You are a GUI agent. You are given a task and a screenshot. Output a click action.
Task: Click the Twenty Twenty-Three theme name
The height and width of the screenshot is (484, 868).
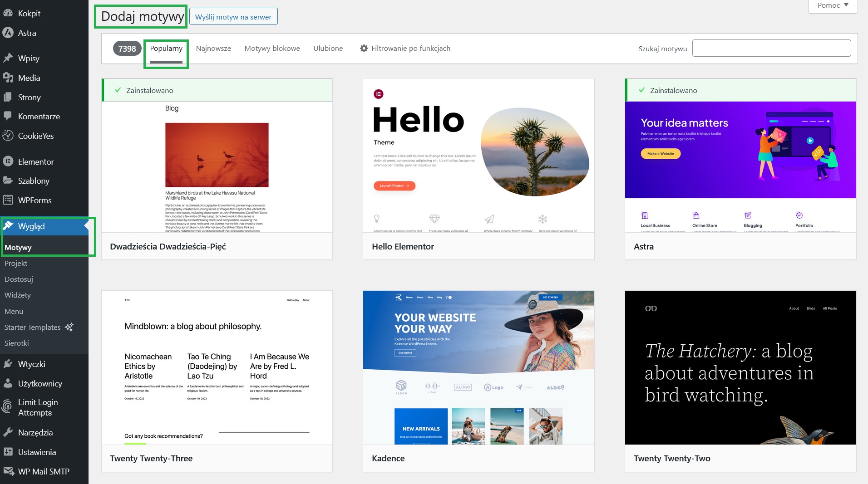click(x=151, y=458)
